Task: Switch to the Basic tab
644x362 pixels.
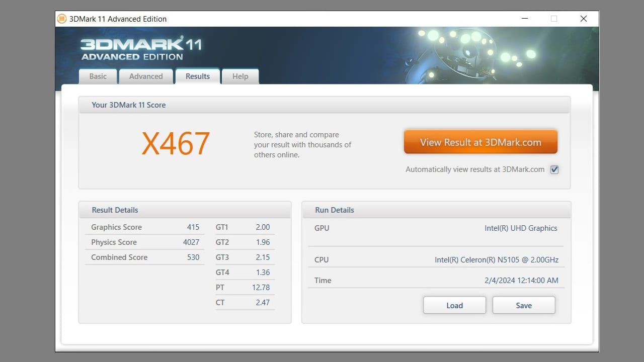Action: pyautogui.click(x=98, y=76)
